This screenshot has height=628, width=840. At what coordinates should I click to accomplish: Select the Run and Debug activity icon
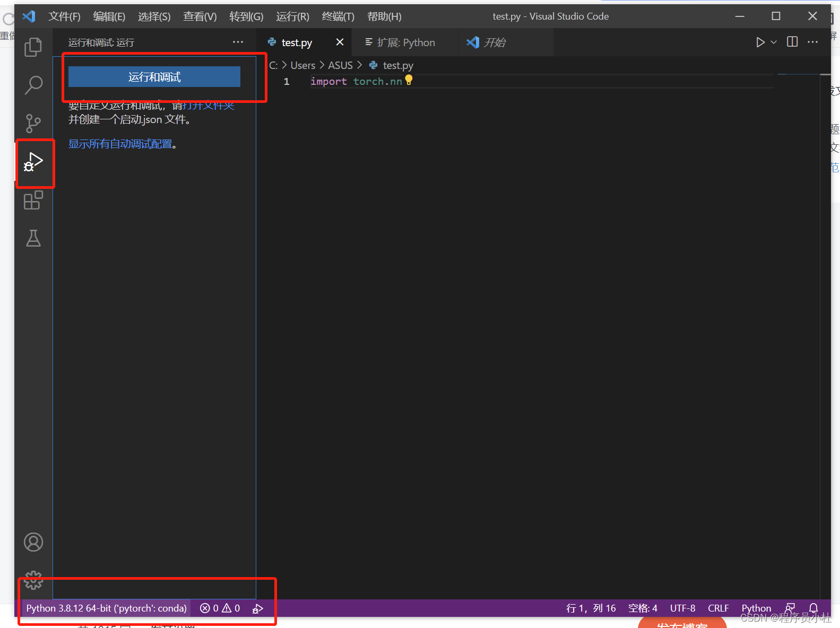coord(33,162)
